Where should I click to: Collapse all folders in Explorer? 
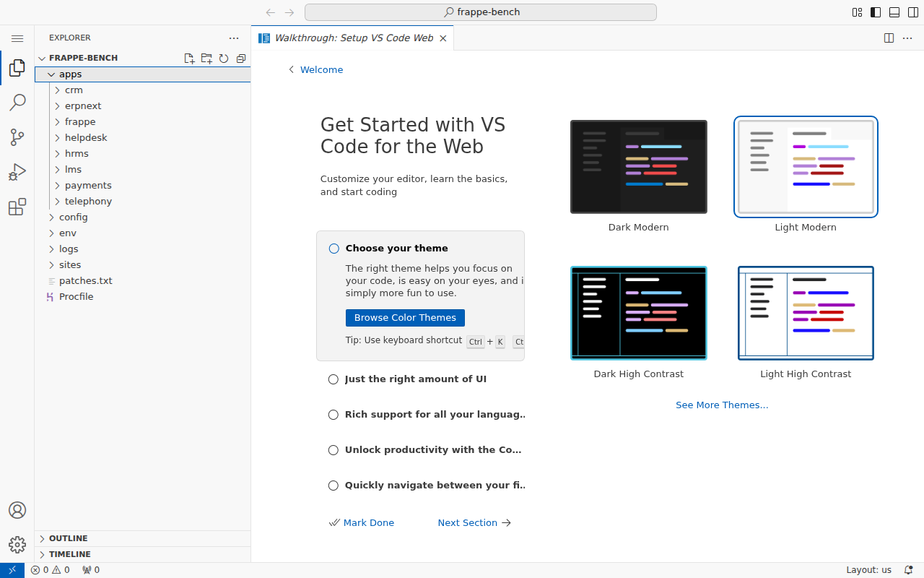coord(241,59)
